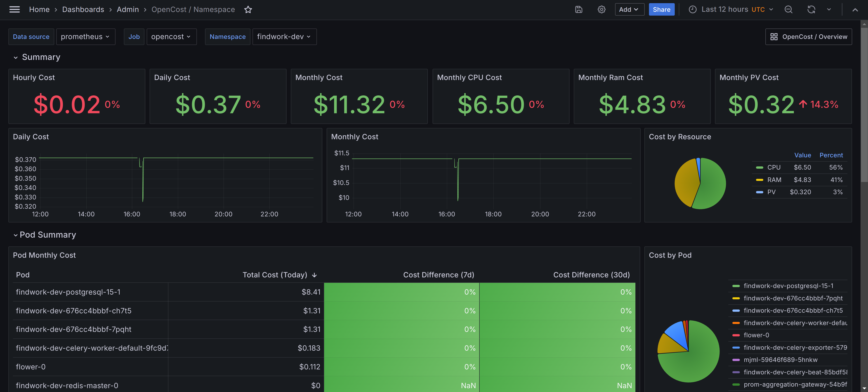Open the hamburger navigation menu
Screen dimensions: 868x392
click(14, 9)
